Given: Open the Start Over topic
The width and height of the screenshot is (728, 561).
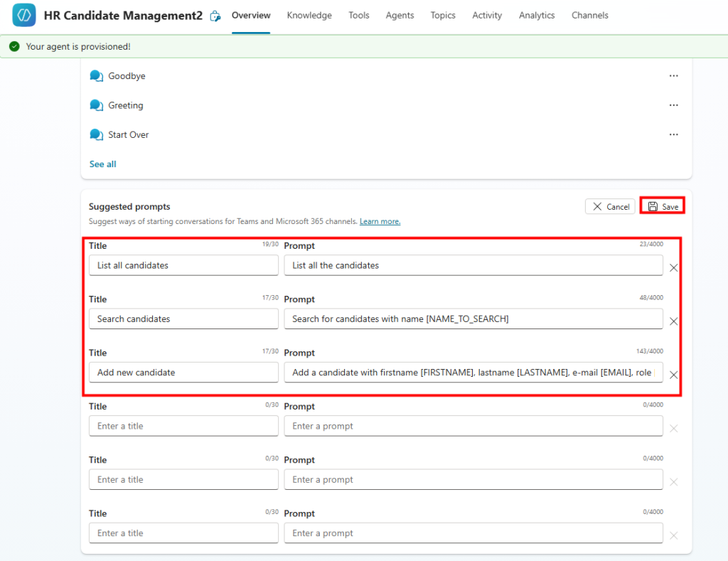Looking at the screenshot, I should pos(128,134).
